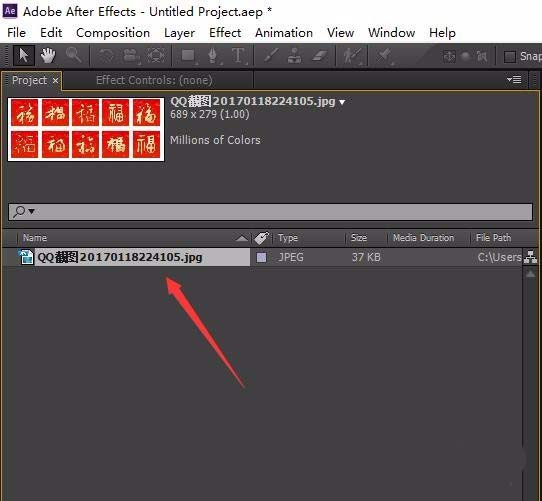Sort by the Name column header
The image size is (542, 501).
35,238
